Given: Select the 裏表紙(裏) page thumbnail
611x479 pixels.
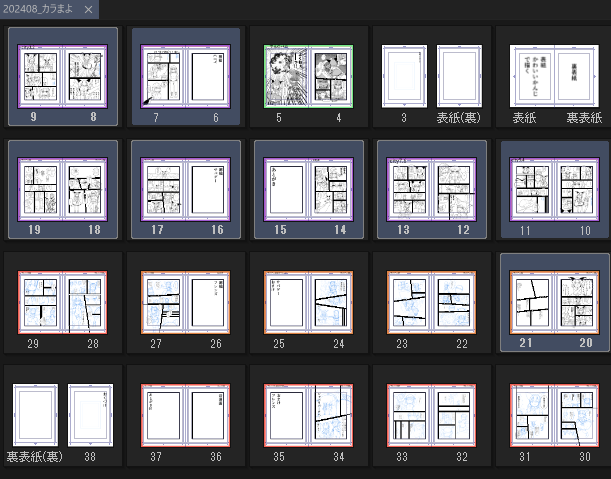Looking at the screenshot, I should [35, 415].
